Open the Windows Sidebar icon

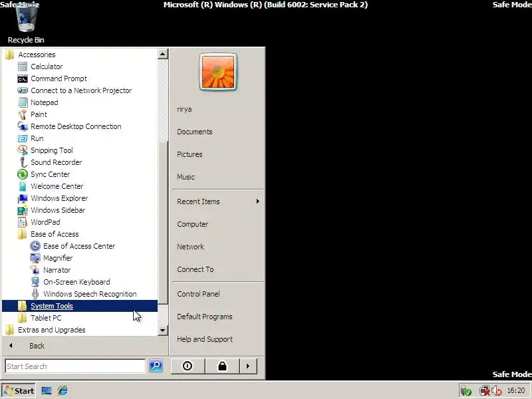pyautogui.click(x=23, y=210)
